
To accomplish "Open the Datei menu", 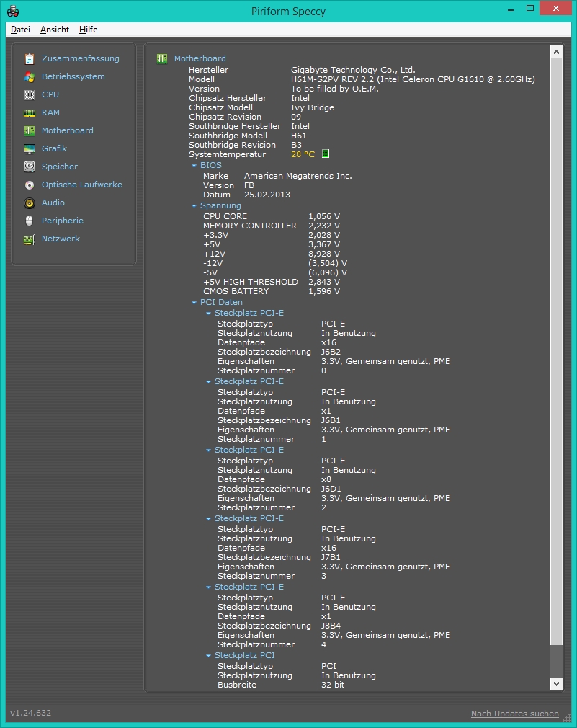I will tap(20, 30).
